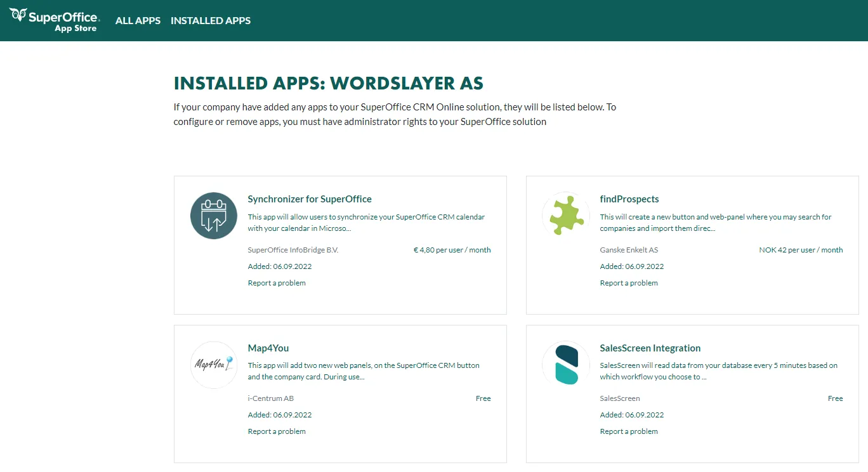Click the Synchronizer calendar sync icon
Screen dimensions: 868x472
click(214, 216)
